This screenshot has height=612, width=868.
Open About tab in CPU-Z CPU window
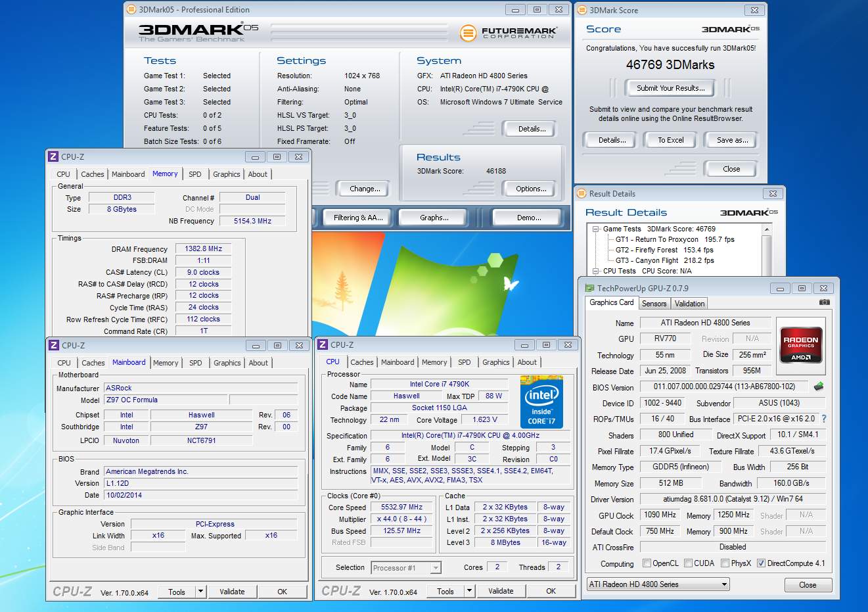[527, 362]
